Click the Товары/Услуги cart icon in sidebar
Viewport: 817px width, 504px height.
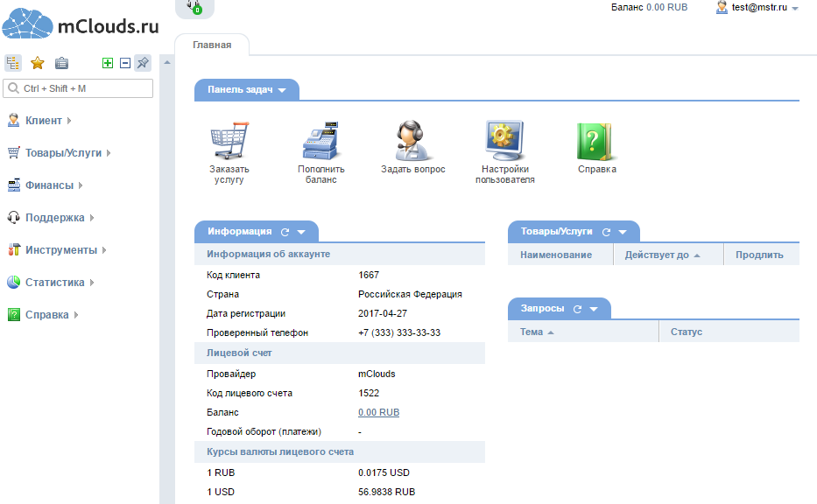click(13, 152)
